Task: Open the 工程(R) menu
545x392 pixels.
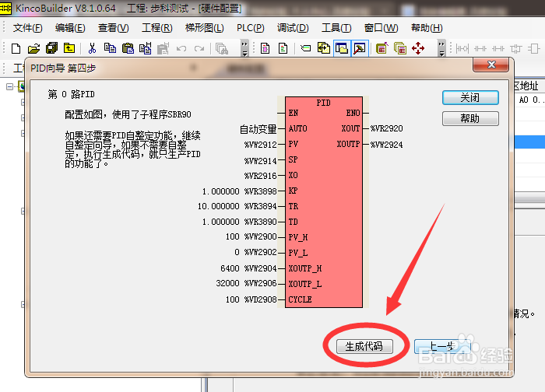Action: (x=157, y=28)
